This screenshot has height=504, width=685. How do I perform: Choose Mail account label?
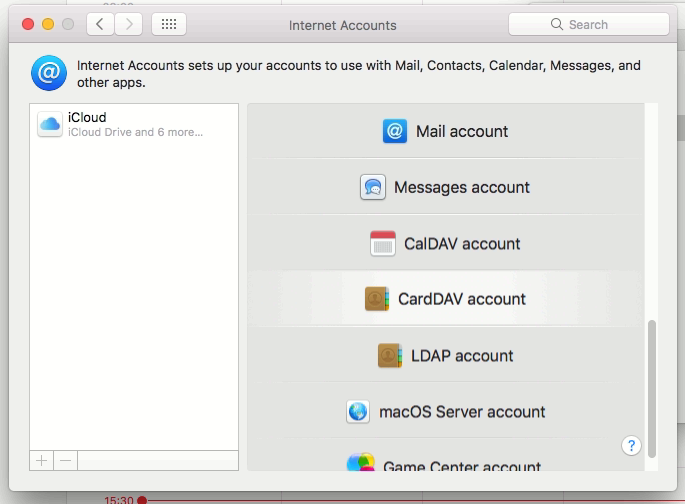[462, 131]
